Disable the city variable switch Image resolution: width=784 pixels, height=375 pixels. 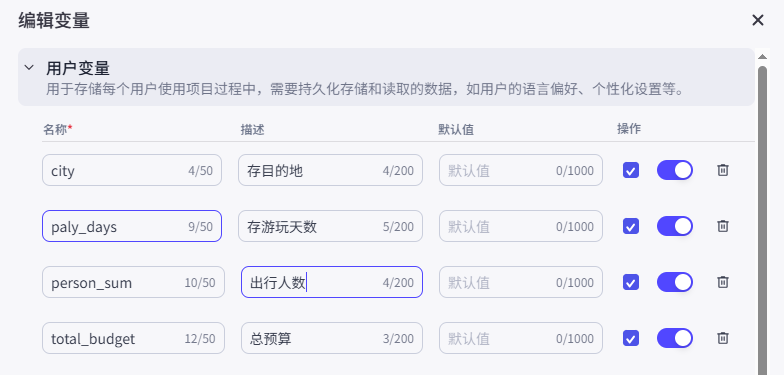tap(674, 170)
